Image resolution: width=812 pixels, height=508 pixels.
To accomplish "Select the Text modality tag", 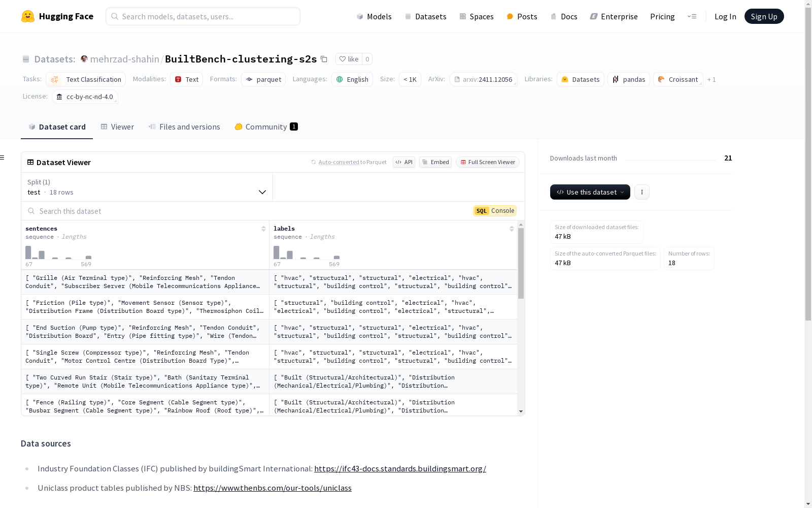I will point(187,79).
